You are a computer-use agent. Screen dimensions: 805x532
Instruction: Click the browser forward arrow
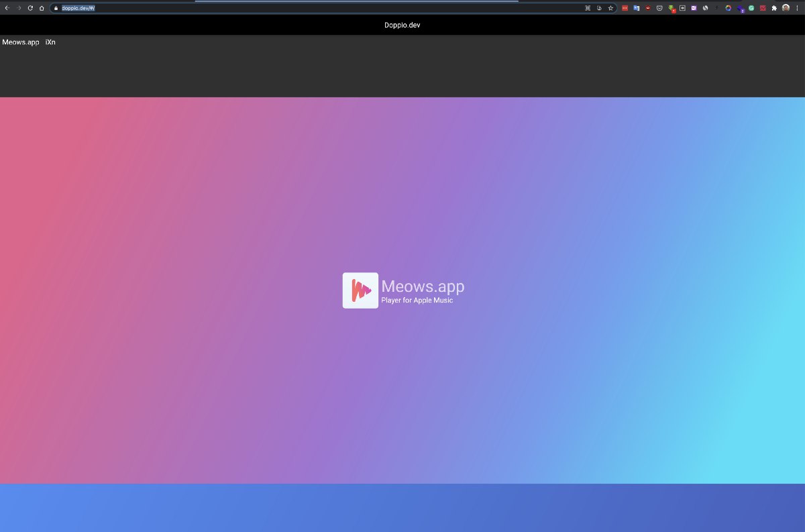[x=18, y=8]
